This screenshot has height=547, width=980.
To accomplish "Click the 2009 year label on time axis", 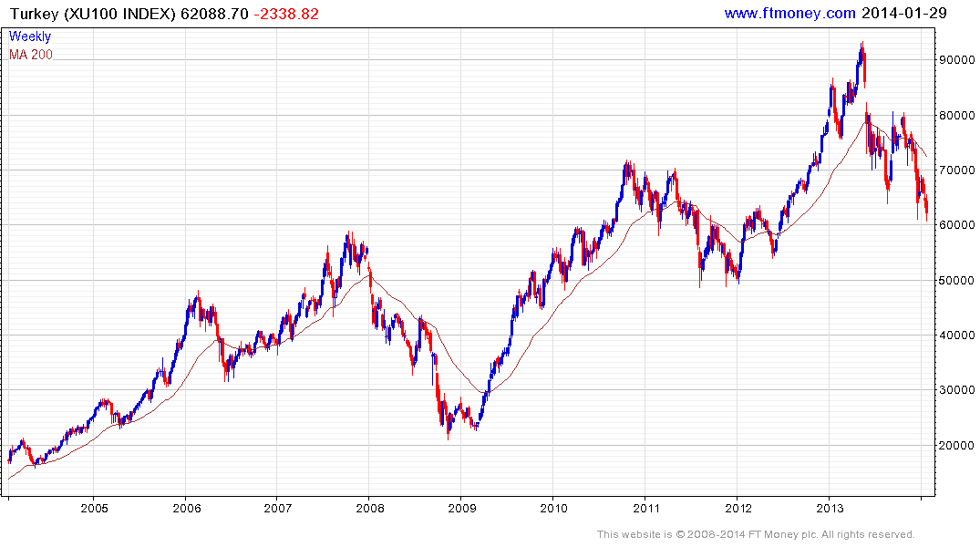I will (x=462, y=508).
